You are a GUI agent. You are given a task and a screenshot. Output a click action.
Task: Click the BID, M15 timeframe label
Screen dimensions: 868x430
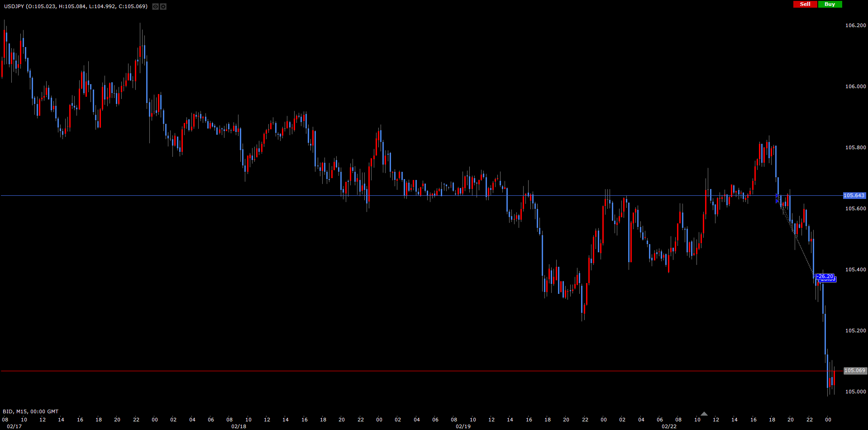(30, 411)
